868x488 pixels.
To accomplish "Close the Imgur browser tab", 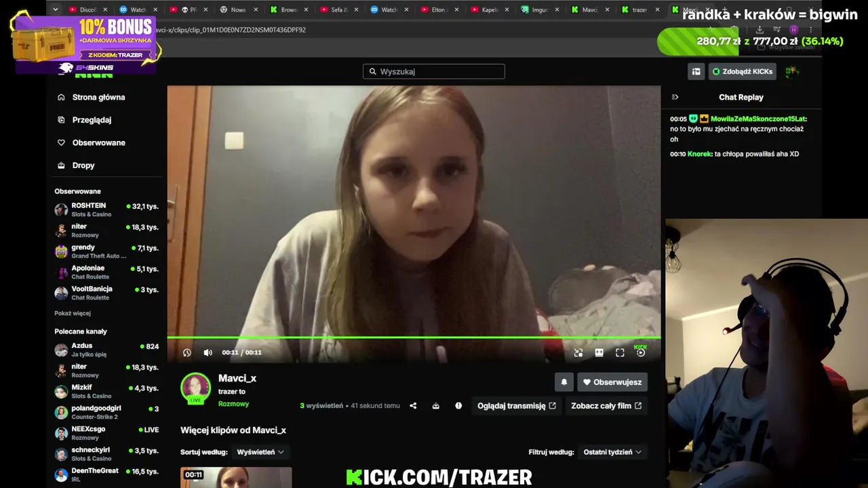I will pyautogui.click(x=557, y=9).
